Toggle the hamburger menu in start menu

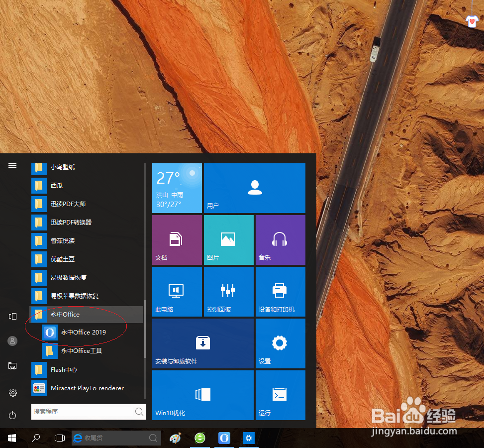(x=12, y=166)
